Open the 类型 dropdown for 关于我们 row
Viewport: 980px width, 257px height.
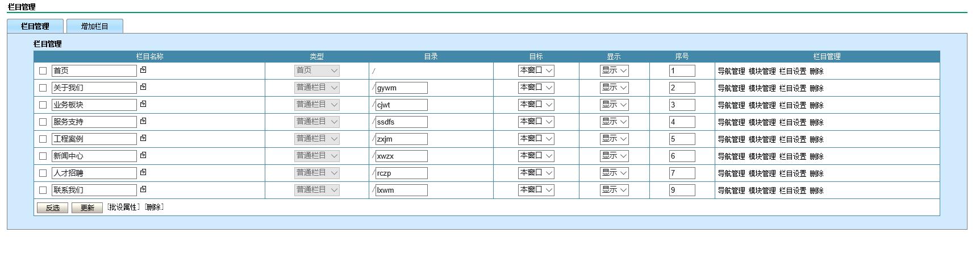317,88
